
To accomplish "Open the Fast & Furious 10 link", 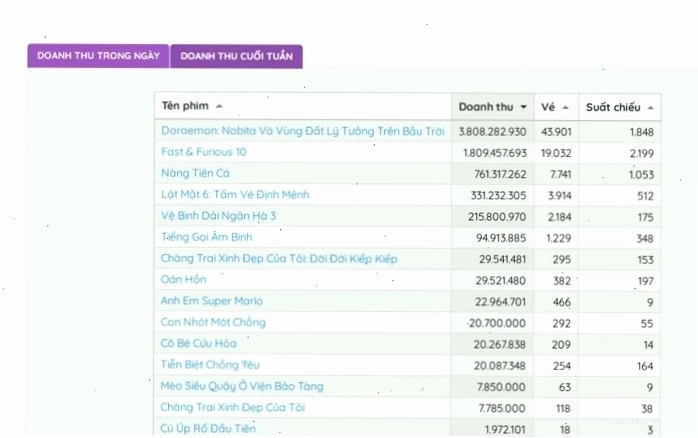I will point(204,152).
